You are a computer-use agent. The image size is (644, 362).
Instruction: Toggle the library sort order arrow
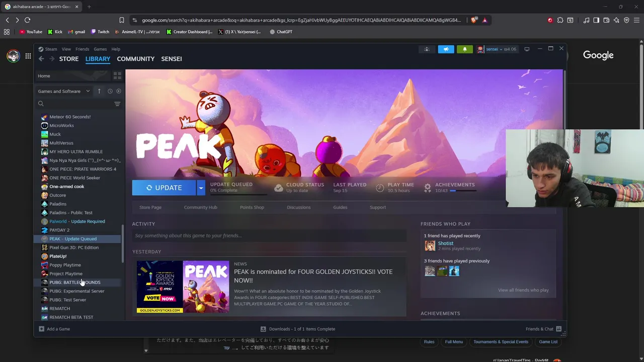pos(99,91)
